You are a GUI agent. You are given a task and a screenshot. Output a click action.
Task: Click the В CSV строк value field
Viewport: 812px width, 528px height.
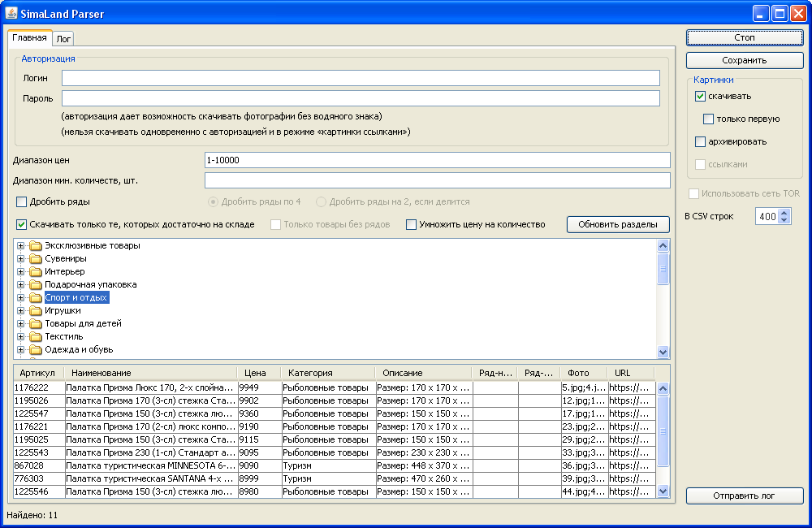click(x=767, y=217)
